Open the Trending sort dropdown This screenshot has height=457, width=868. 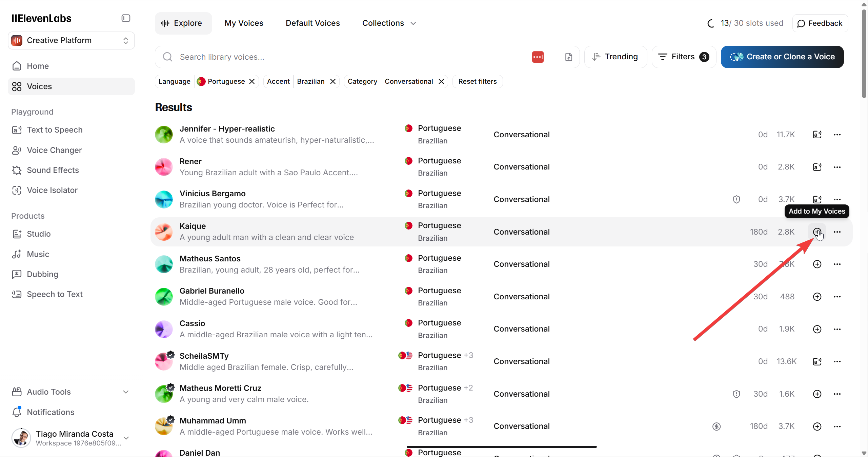615,57
